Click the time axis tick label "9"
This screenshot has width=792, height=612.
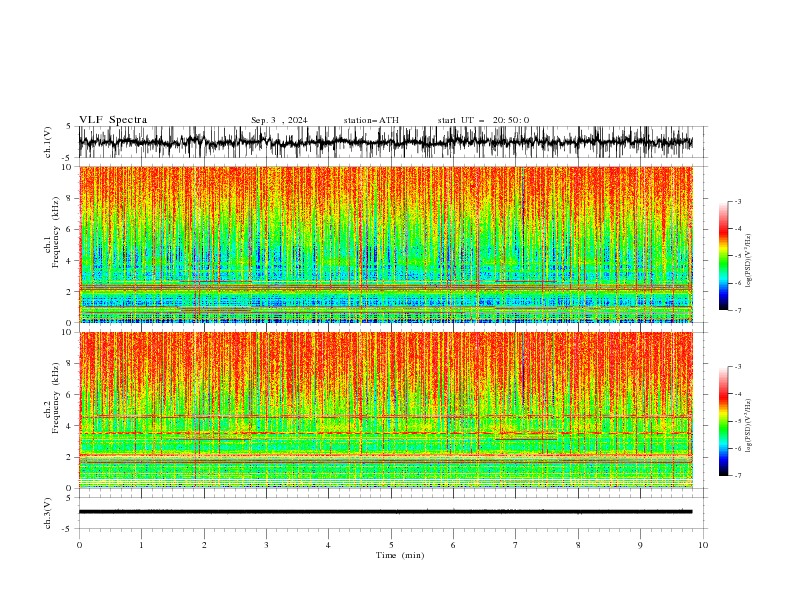click(640, 545)
